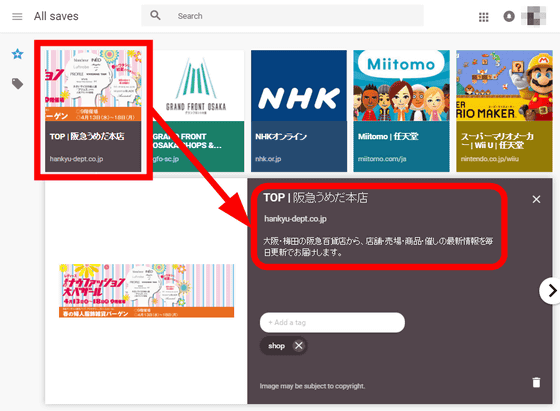Click Image may be subject to copyright

point(312,386)
